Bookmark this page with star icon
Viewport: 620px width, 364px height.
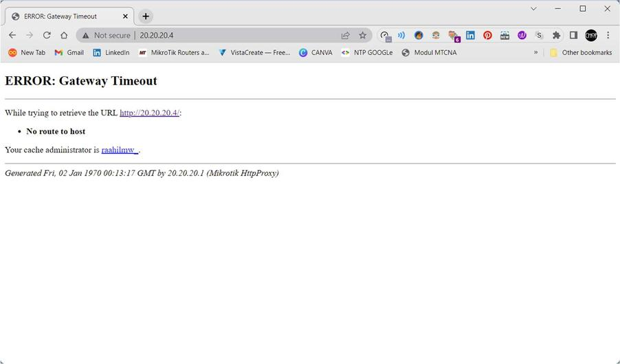click(x=362, y=35)
